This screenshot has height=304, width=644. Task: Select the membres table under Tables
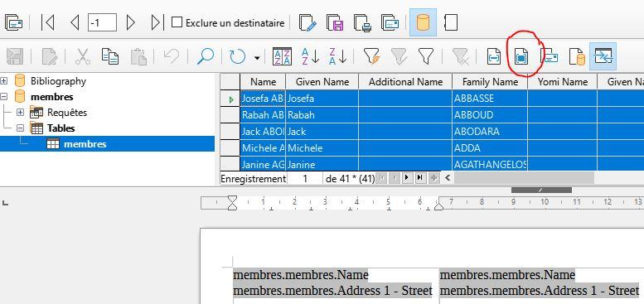click(85, 144)
